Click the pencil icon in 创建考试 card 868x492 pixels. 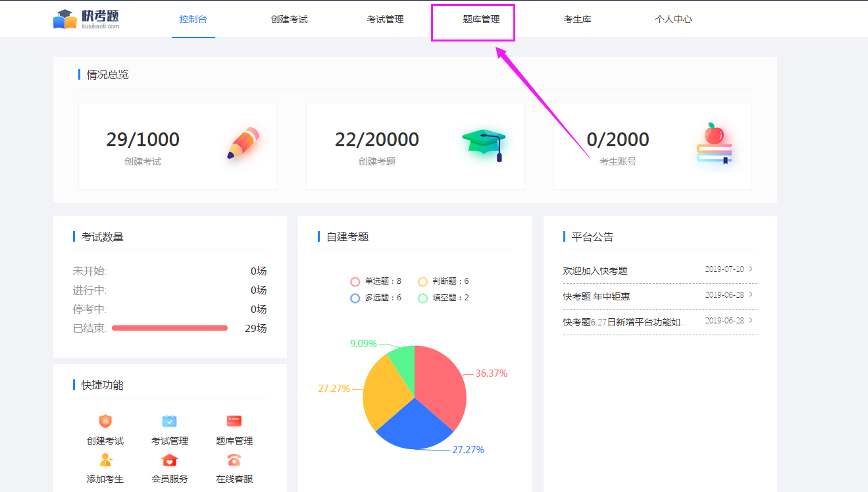point(243,144)
